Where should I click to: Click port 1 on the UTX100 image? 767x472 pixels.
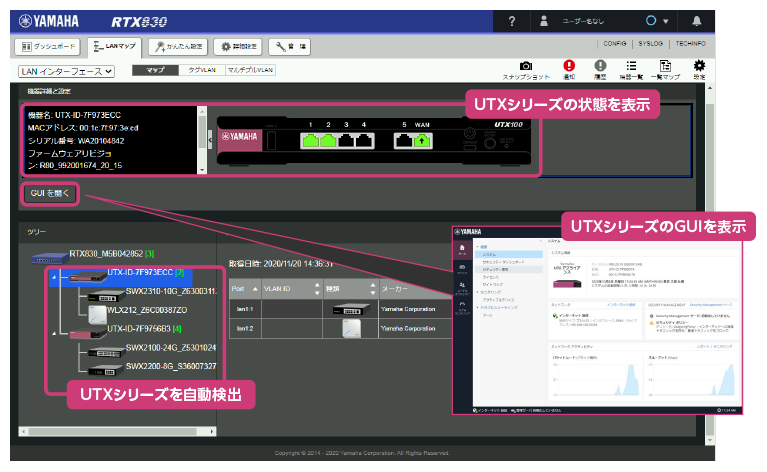tap(310, 141)
